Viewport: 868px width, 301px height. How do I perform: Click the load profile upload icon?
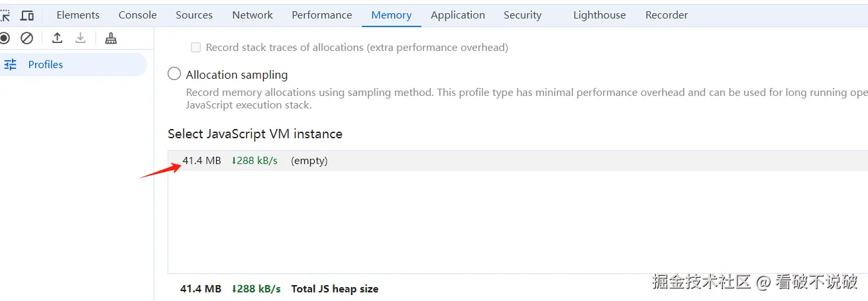(x=58, y=38)
